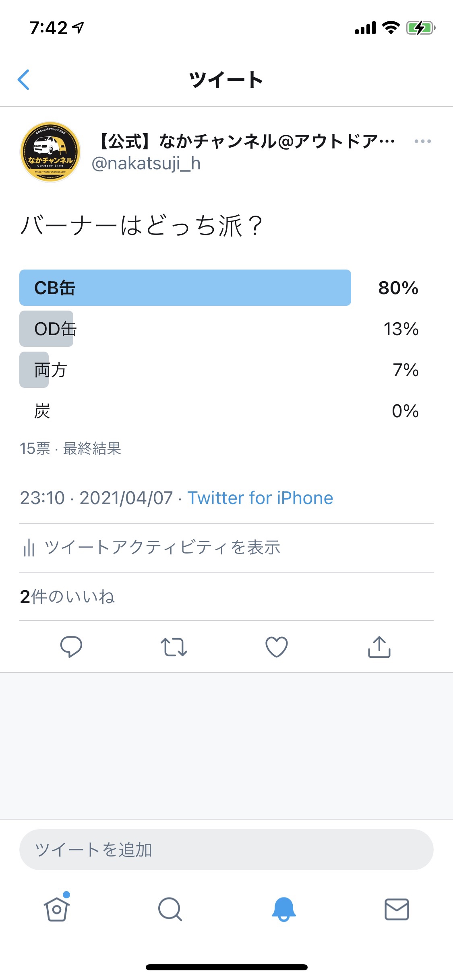Open the なかチャンネル profile avatar

50,152
